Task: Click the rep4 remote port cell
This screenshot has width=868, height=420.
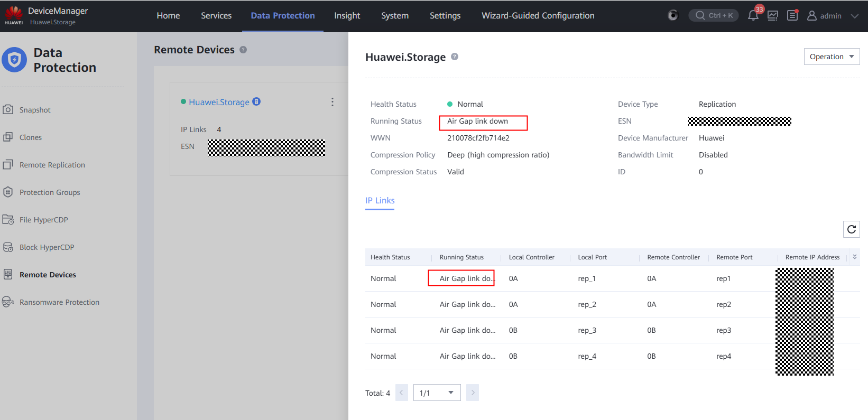Action: tap(724, 356)
